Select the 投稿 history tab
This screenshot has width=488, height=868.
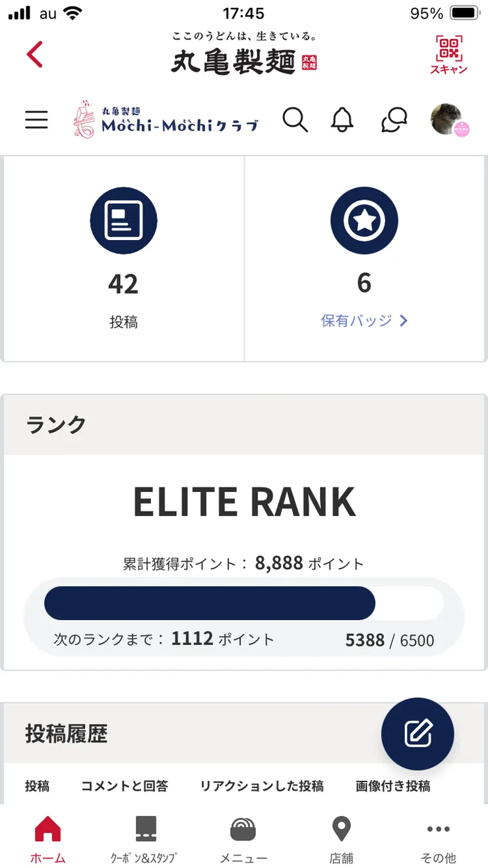[x=38, y=786]
